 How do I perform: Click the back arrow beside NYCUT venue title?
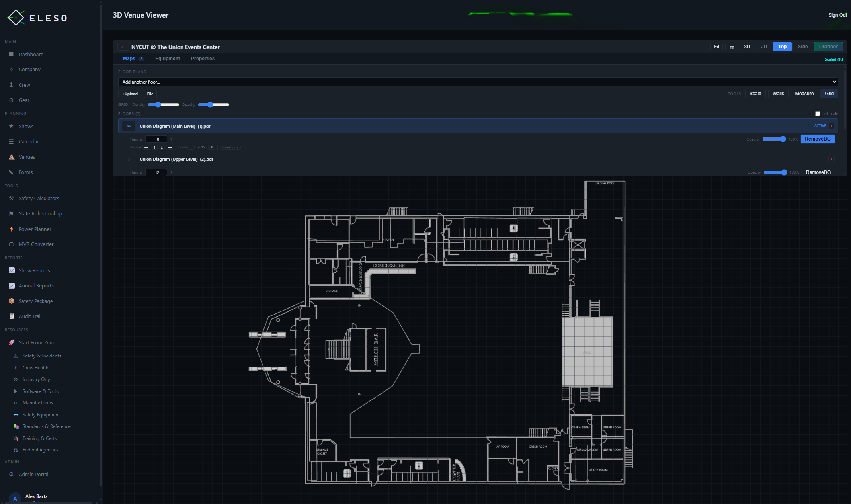(123, 47)
